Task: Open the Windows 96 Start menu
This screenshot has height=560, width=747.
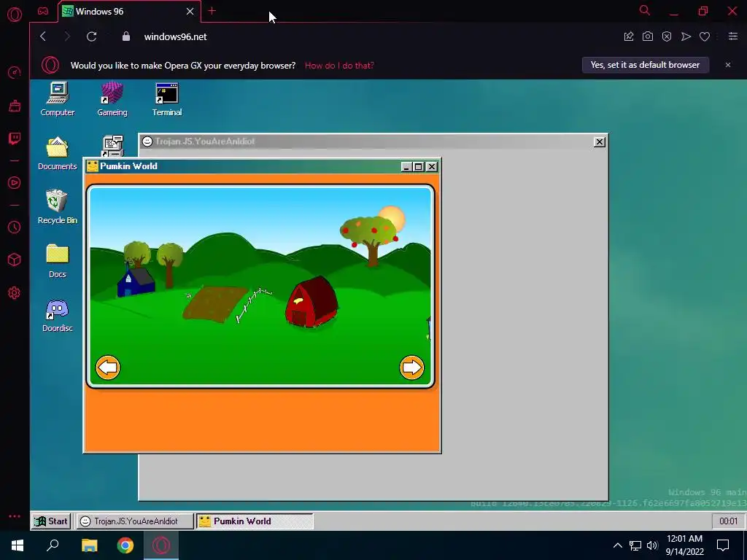Action: point(52,521)
